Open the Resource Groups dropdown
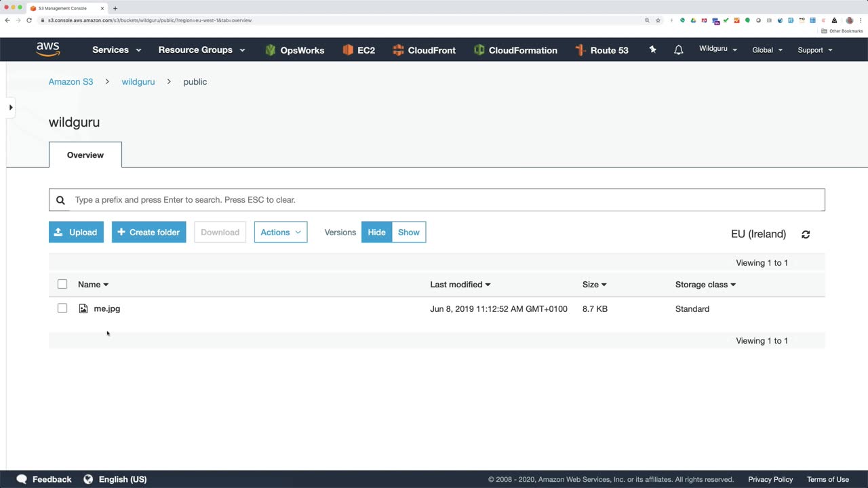Viewport: 868px width, 488px height. click(x=201, y=49)
